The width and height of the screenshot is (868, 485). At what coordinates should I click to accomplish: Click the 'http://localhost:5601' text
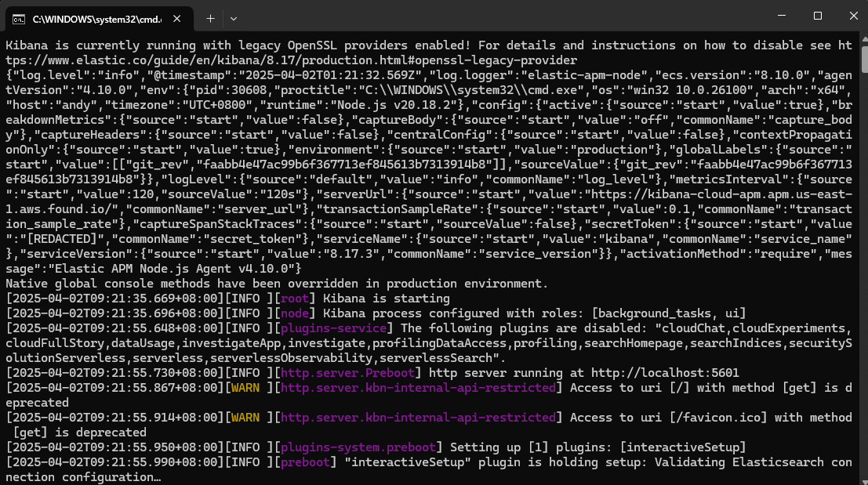(665, 373)
